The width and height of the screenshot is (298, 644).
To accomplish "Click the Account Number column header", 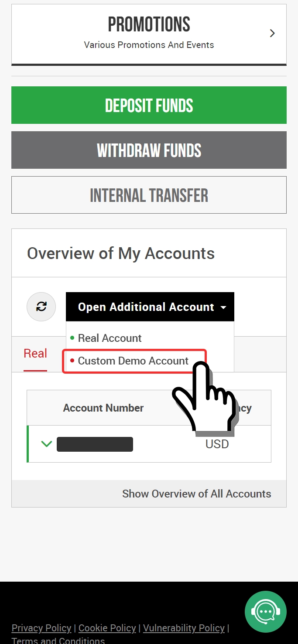I will tap(103, 408).
